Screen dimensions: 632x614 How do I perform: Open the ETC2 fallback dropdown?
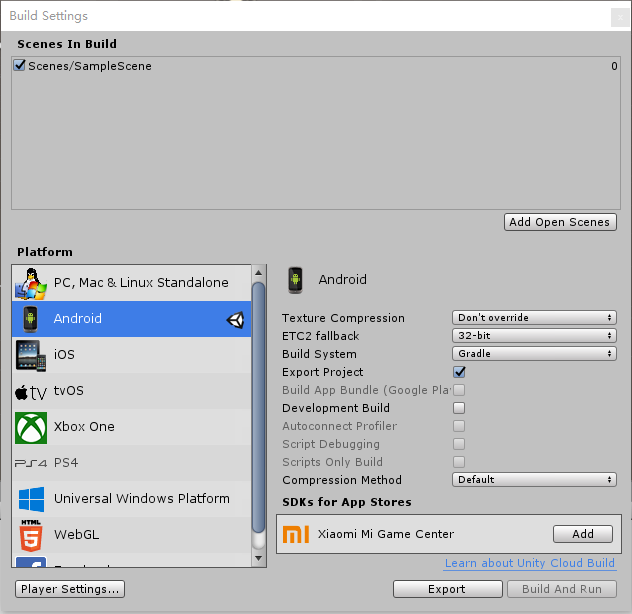pos(534,335)
